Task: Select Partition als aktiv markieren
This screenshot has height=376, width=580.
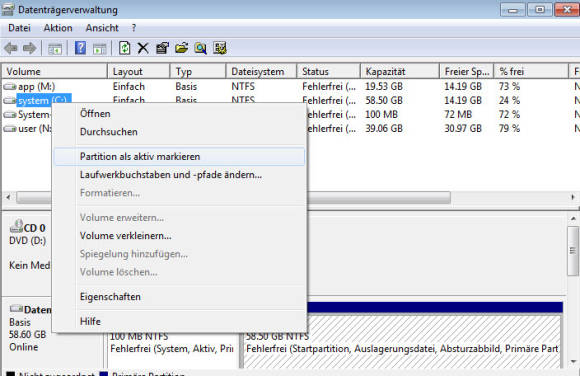Action: tap(179, 157)
